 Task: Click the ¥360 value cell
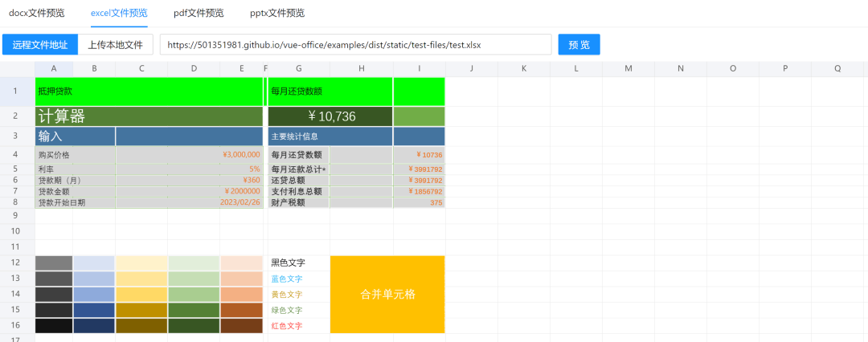point(190,181)
